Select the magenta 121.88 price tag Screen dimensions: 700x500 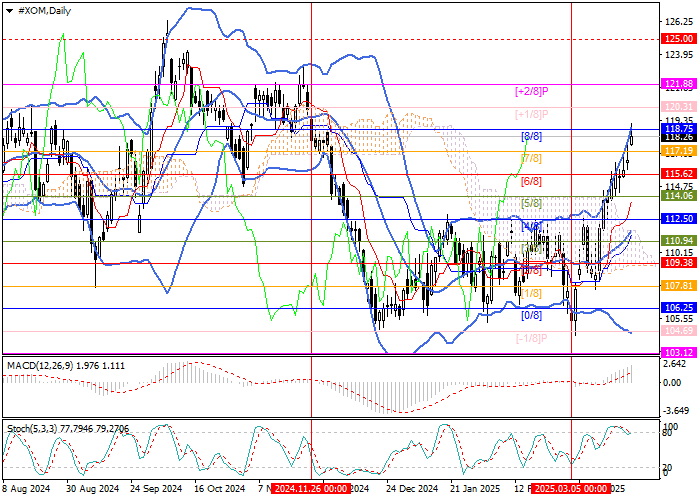click(679, 84)
